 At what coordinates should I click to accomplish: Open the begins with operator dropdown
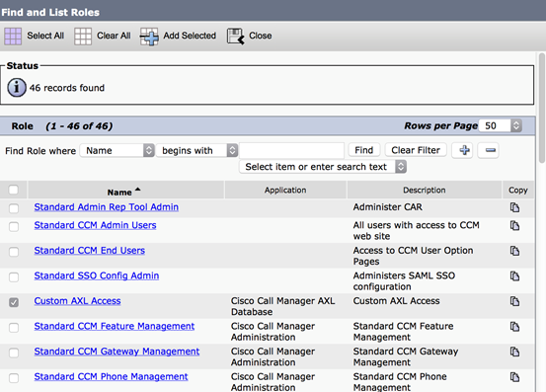pyautogui.click(x=196, y=150)
